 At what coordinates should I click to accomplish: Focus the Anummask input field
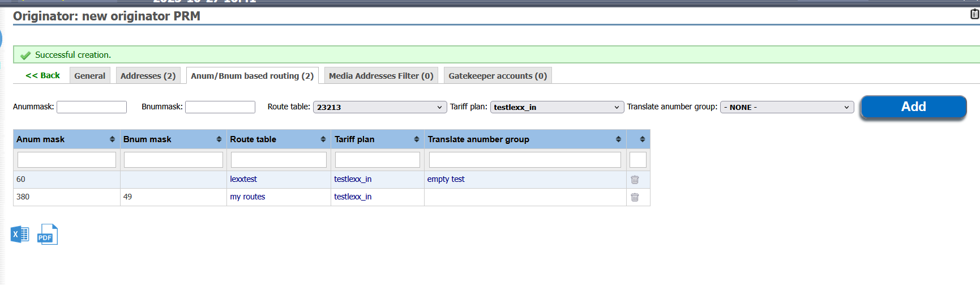92,107
